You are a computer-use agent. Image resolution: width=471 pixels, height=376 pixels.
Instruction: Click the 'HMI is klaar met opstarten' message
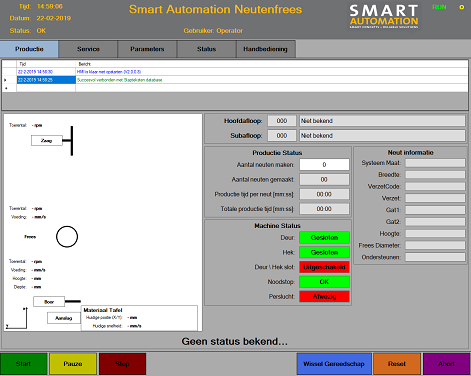click(109, 72)
